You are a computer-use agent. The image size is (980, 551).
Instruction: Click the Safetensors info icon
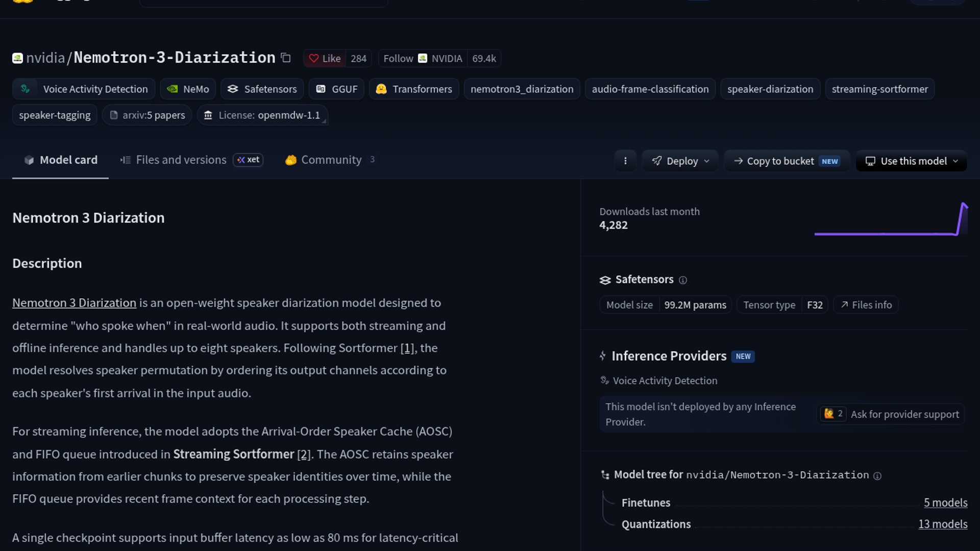(x=683, y=280)
